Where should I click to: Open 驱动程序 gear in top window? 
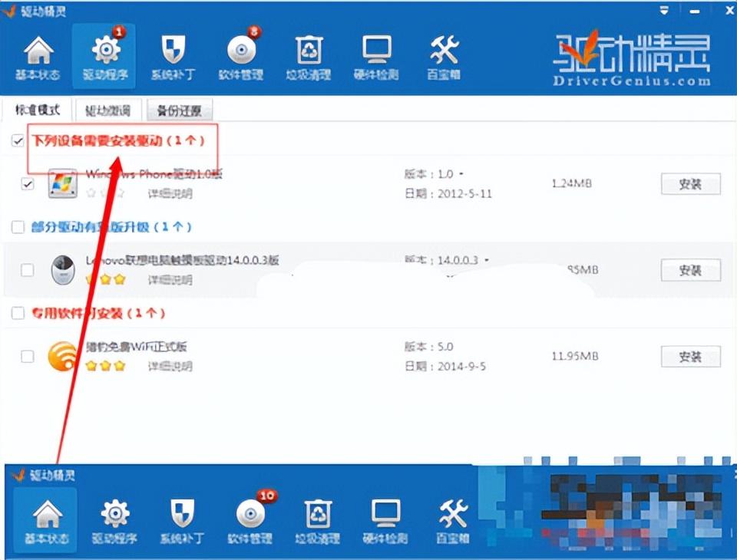pos(105,56)
